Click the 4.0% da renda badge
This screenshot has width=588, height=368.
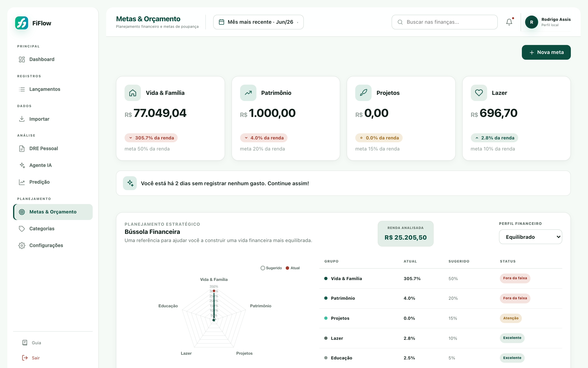click(x=264, y=138)
